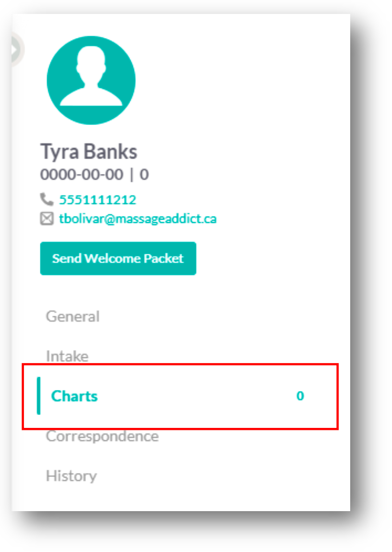Image resolution: width=392 pixels, height=552 pixels.
Task: Open the General section
Action: click(73, 316)
